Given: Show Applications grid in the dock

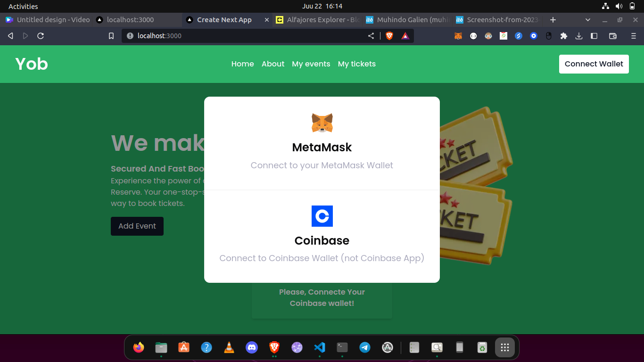Looking at the screenshot, I should point(505,347).
